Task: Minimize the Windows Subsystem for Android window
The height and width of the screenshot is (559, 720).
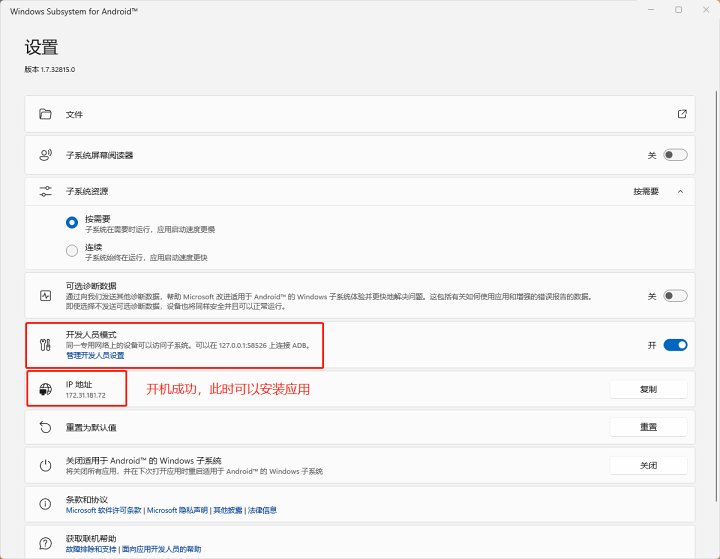Action: [x=651, y=10]
